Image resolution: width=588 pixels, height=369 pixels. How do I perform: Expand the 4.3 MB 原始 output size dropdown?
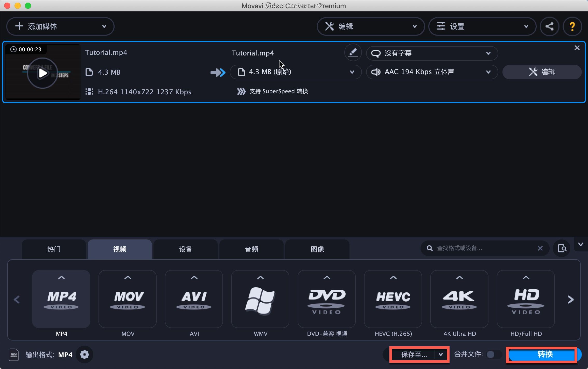[x=351, y=72]
